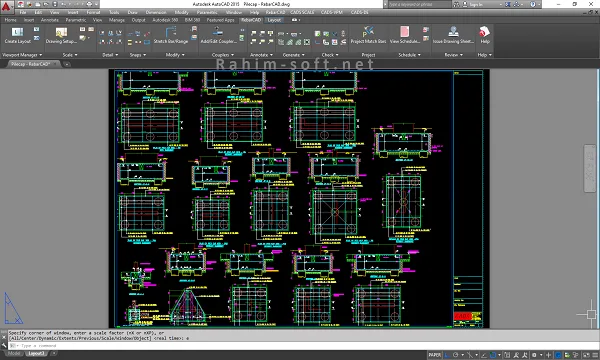Expand the Annotate panel dropdown
Image resolution: width=600 pixels, height=360 pixels.
coord(261,55)
